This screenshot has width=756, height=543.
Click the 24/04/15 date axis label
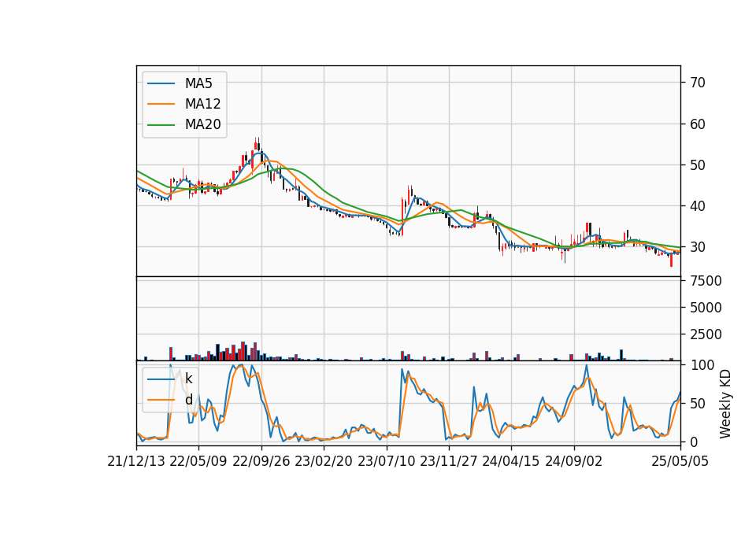510,461
